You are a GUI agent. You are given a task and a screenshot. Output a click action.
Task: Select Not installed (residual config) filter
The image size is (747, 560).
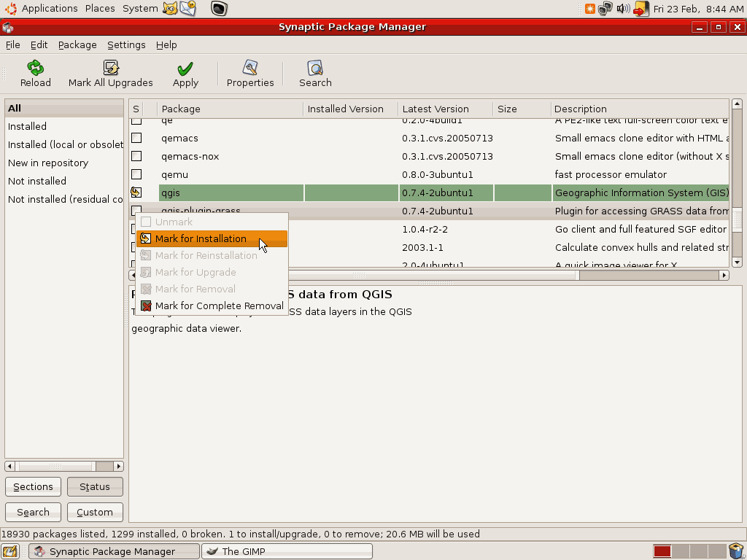click(64, 199)
